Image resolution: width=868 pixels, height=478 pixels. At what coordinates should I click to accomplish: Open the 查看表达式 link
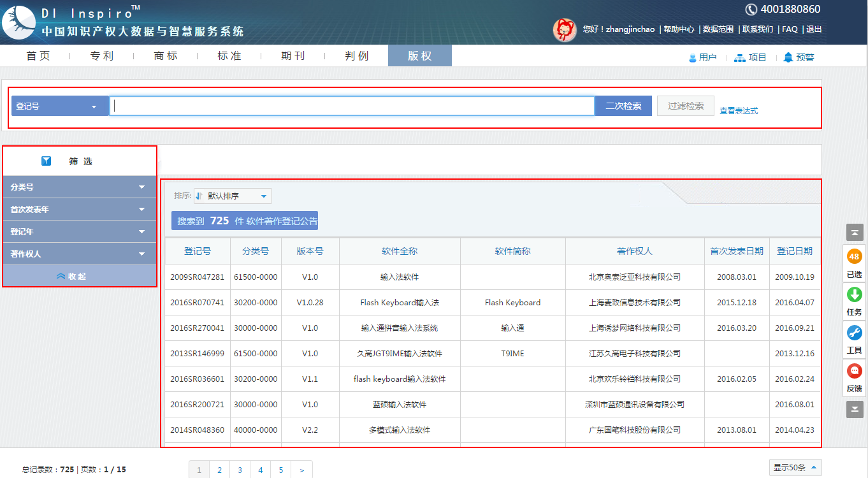point(739,111)
